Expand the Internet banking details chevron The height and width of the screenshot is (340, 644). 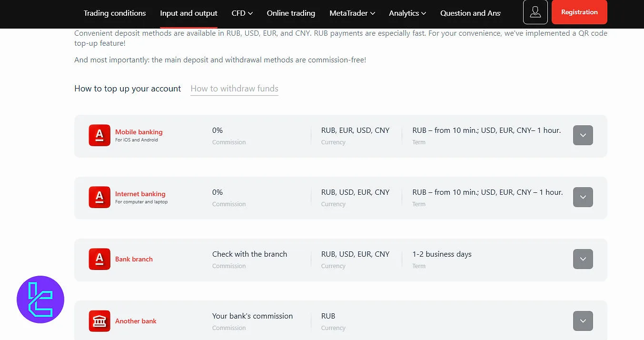tap(583, 197)
